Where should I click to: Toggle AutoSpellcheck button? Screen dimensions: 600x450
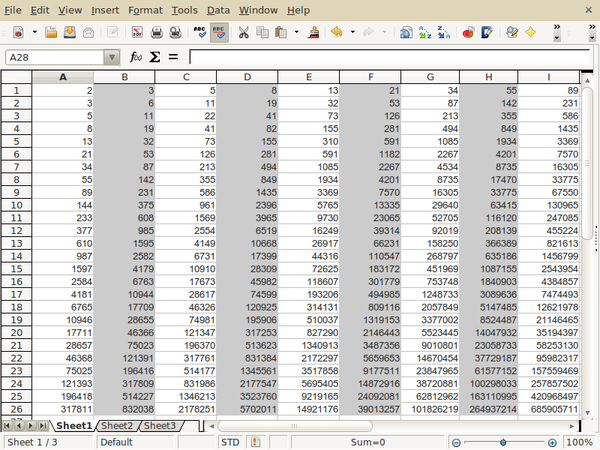tap(219, 33)
